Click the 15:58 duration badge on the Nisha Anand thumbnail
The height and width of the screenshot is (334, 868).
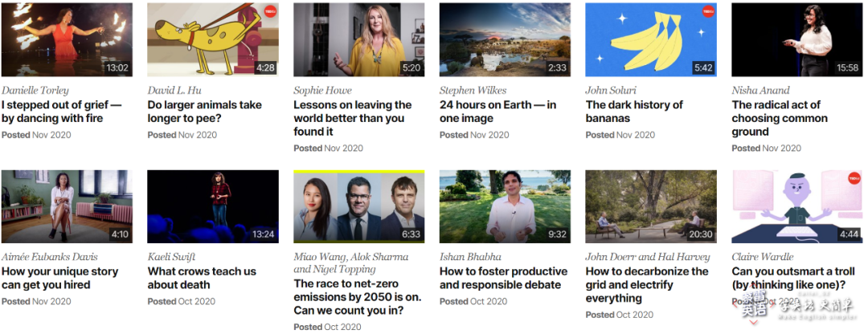point(848,68)
